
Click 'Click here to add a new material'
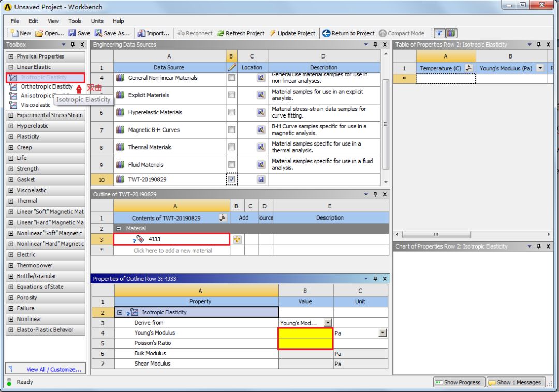click(x=172, y=251)
